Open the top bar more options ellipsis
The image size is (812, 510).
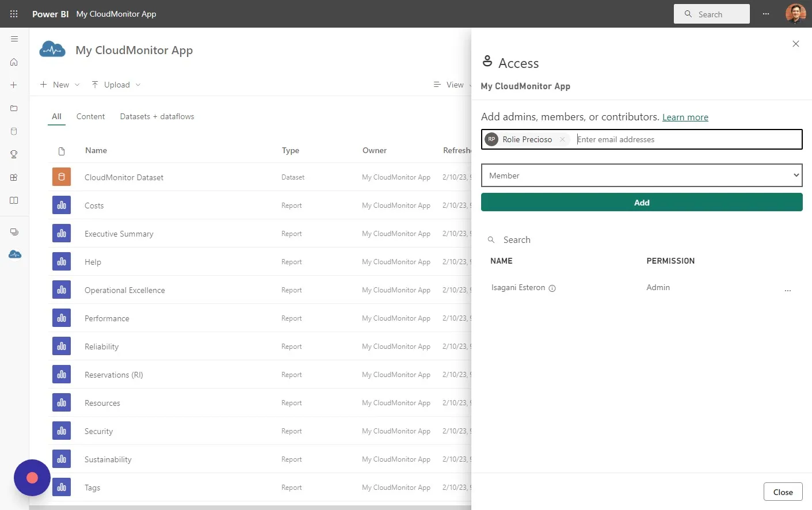[x=766, y=14]
